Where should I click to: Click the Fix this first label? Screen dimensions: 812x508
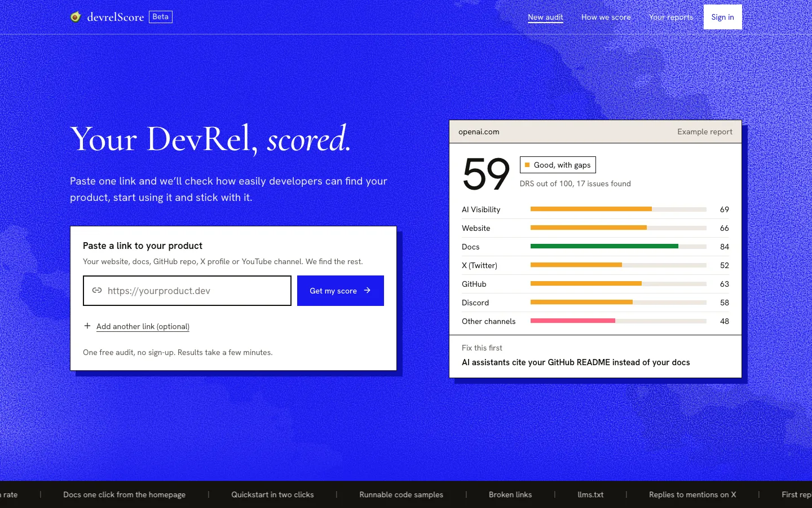[482, 348]
